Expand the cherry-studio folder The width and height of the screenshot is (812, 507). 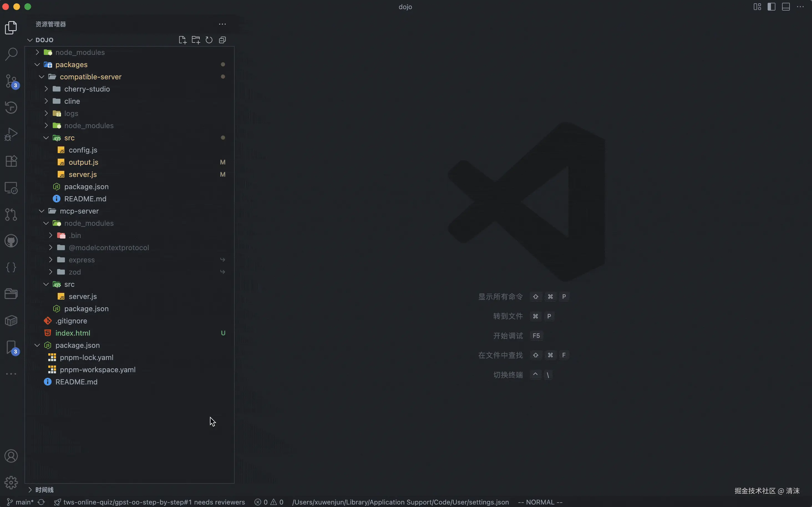coord(87,89)
